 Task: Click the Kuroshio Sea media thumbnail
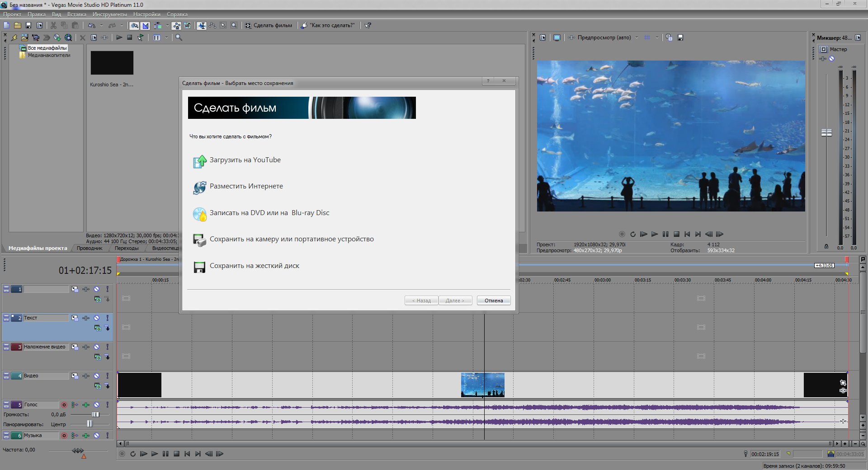click(112, 62)
